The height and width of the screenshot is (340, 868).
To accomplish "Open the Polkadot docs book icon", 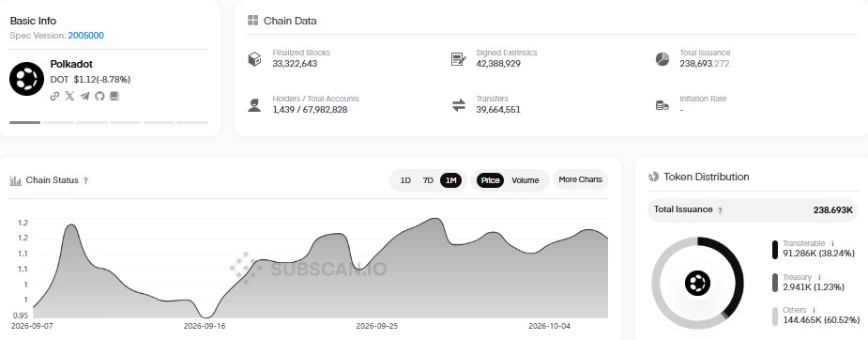I will coord(114,96).
